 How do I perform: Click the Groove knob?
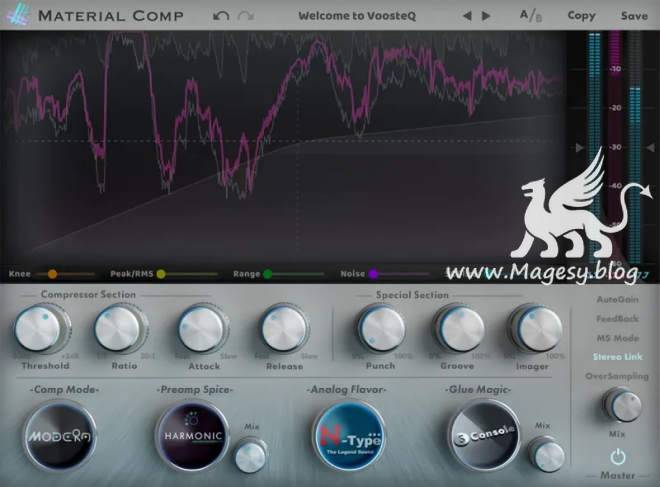(460, 329)
